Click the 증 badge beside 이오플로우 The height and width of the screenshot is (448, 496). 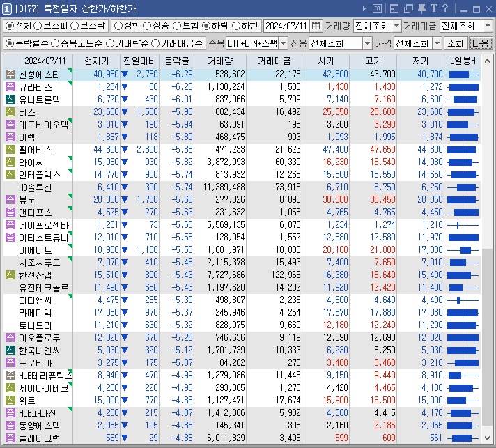(10, 338)
